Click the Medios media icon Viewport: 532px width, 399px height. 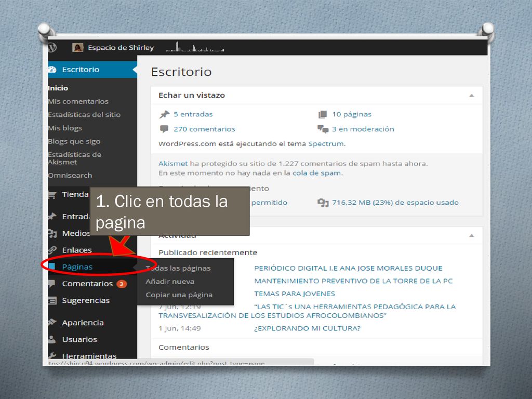52,233
